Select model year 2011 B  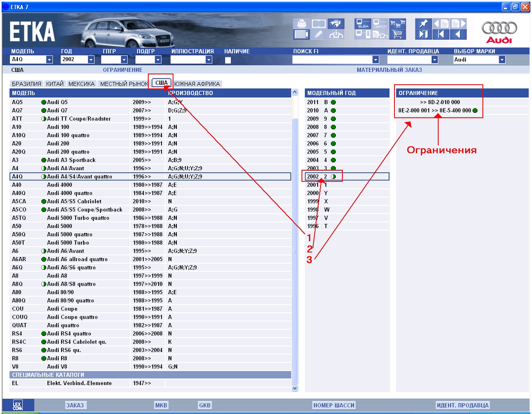pos(347,102)
